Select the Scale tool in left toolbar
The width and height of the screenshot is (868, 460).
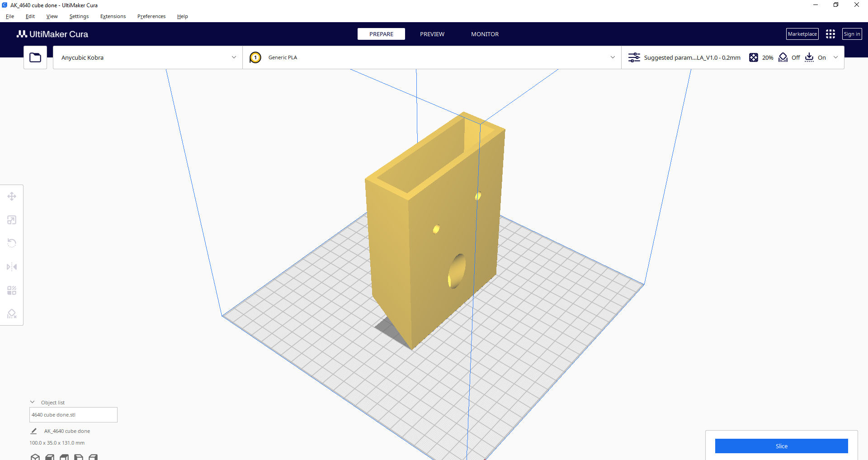point(12,220)
